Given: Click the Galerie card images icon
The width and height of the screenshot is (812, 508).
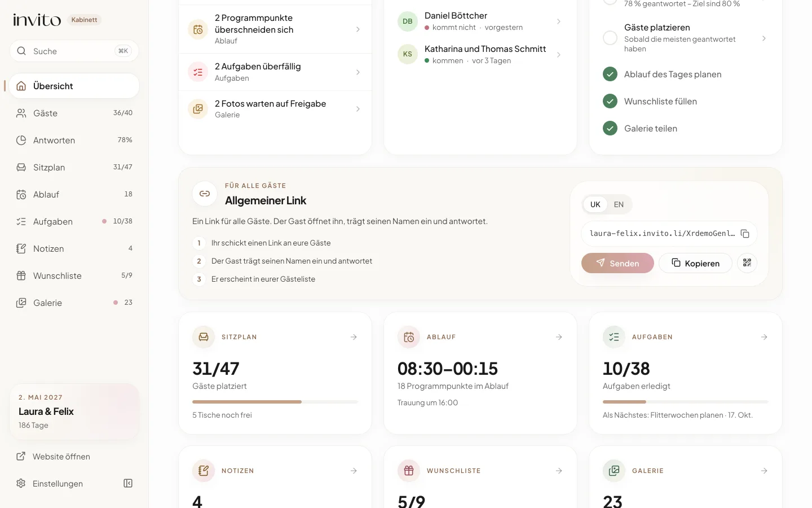Looking at the screenshot, I should tap(614, 471).
